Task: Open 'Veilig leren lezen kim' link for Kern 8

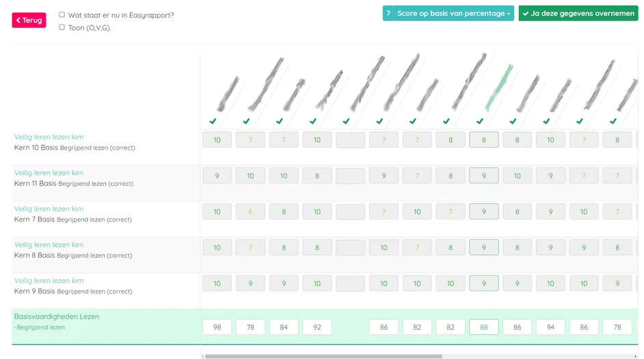Action: click(x=49, y=245)
